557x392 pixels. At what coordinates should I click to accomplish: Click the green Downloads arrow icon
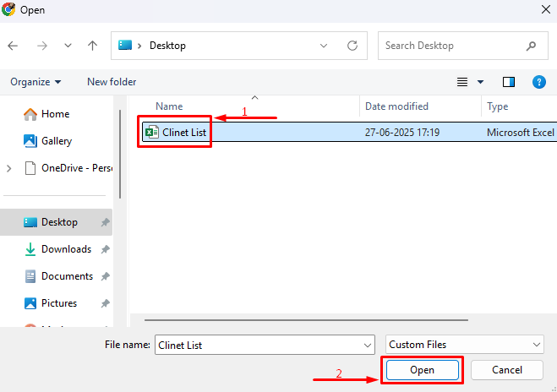(x=30, y=249)
